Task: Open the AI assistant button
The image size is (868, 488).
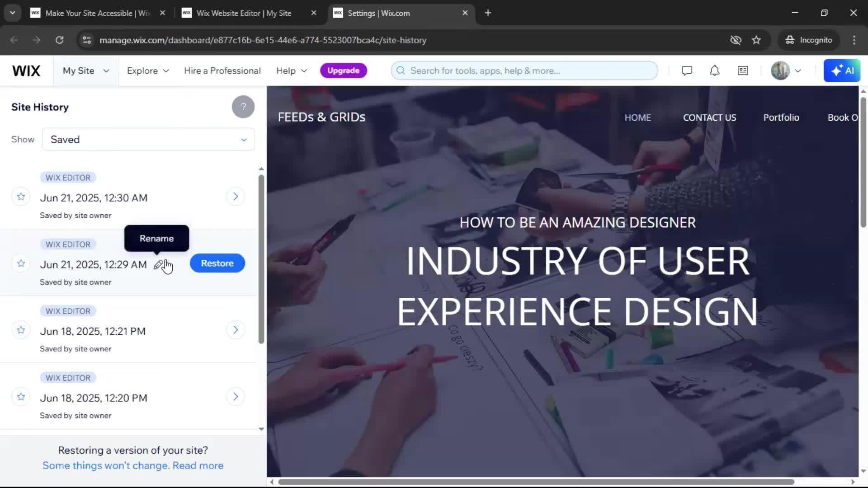Action: [x=842, y=71]
